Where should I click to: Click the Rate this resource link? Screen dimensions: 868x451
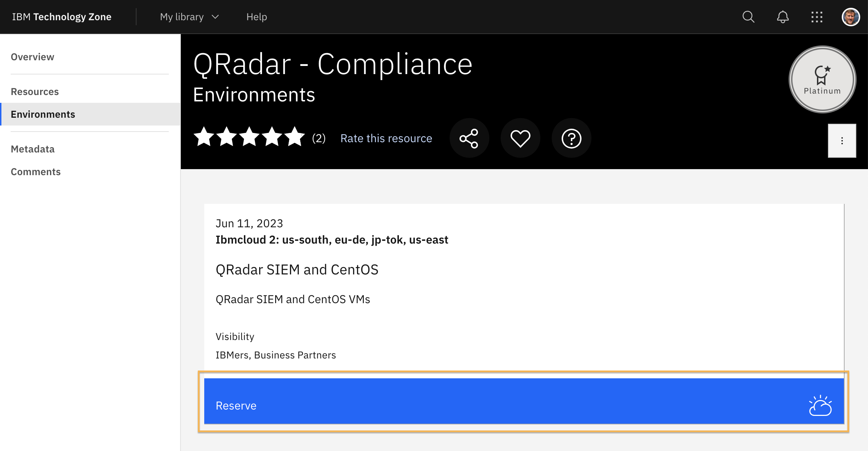(x=386, y=138)
